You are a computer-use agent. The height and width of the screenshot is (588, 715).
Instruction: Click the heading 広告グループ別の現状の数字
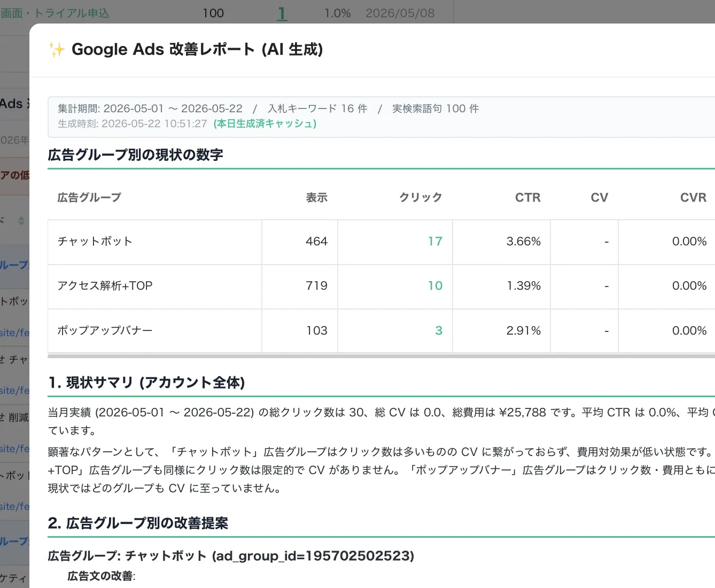tap(136, 155)
